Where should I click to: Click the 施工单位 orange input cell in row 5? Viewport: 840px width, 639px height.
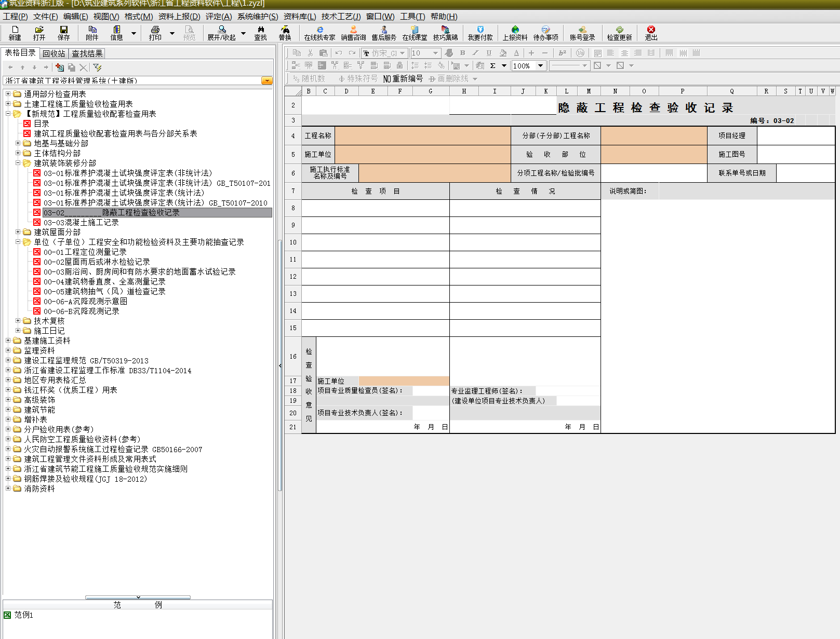(423, 154)
